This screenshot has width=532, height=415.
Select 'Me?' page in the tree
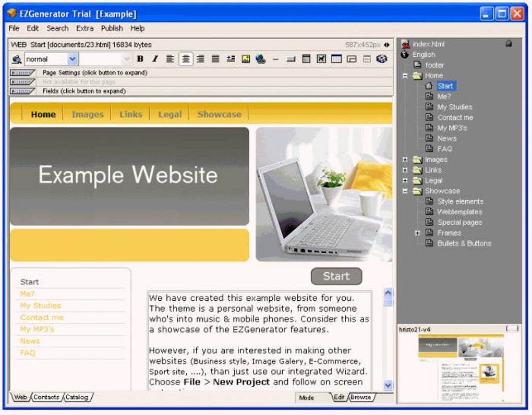[x=444, y=96]
